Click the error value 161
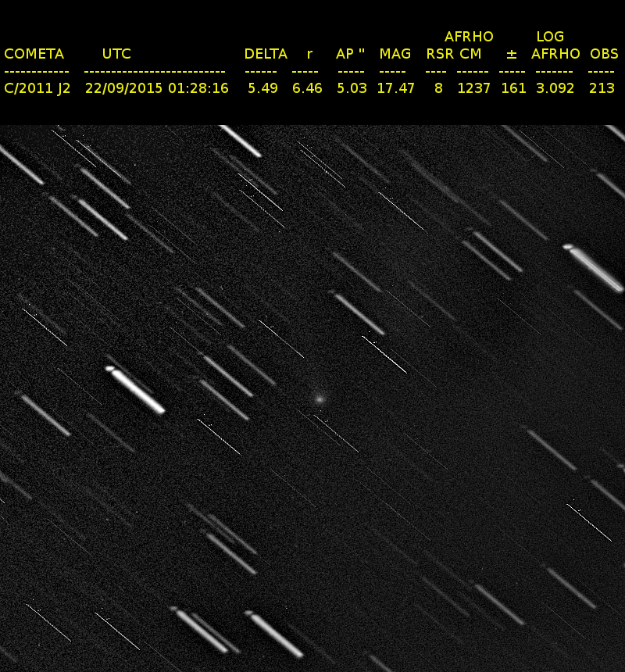The height and width of the screenshot is (672, 625). (513, 88)
